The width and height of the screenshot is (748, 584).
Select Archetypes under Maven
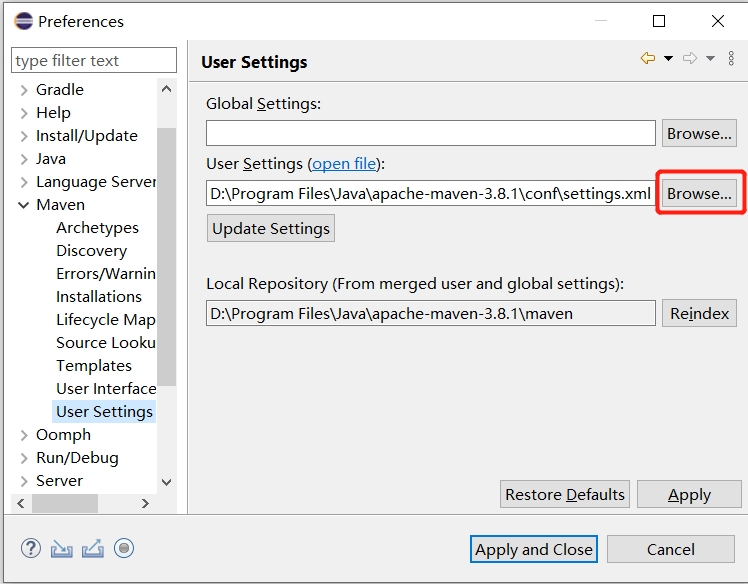[x=97, y=228]
